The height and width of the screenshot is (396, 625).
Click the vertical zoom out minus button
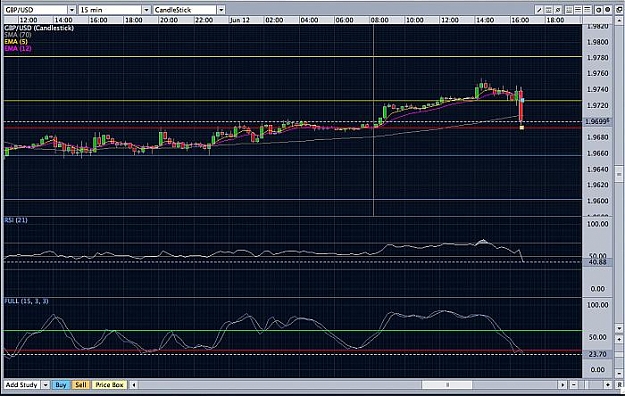pos(619,374)
